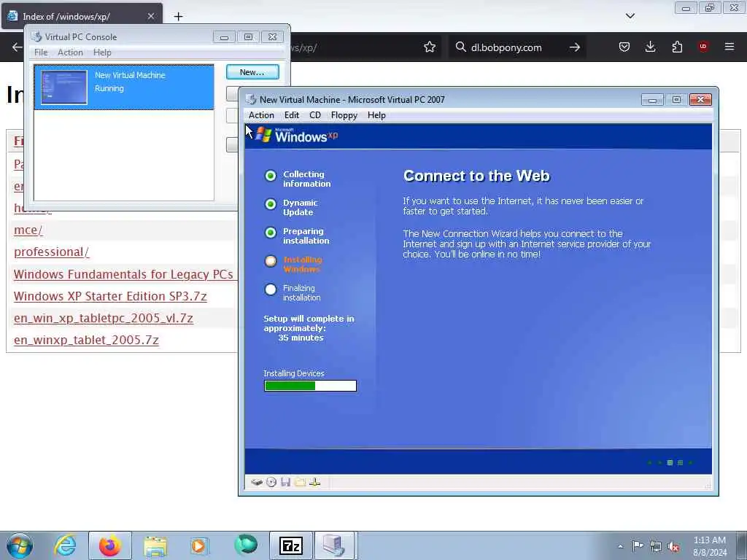Open the Help menu in the virtual machine window
This screenshot has width=747, height=560.
[376, 115]
